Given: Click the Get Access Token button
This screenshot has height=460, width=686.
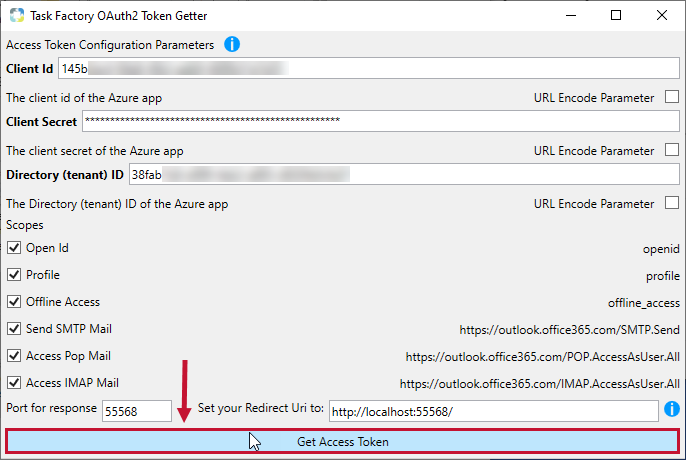Looking at the screenshot, I should coord(343,442).
